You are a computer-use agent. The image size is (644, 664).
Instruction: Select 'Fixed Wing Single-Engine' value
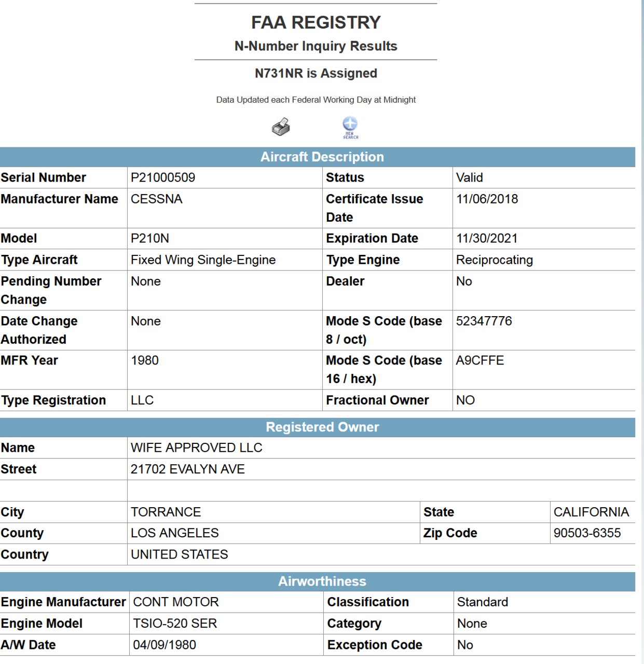pos(203,260)
